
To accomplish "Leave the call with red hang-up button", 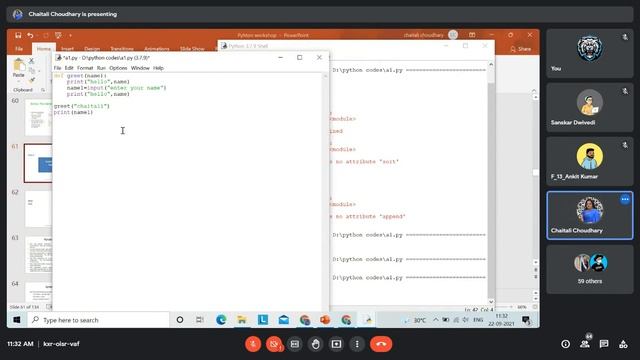I will 381,344.
